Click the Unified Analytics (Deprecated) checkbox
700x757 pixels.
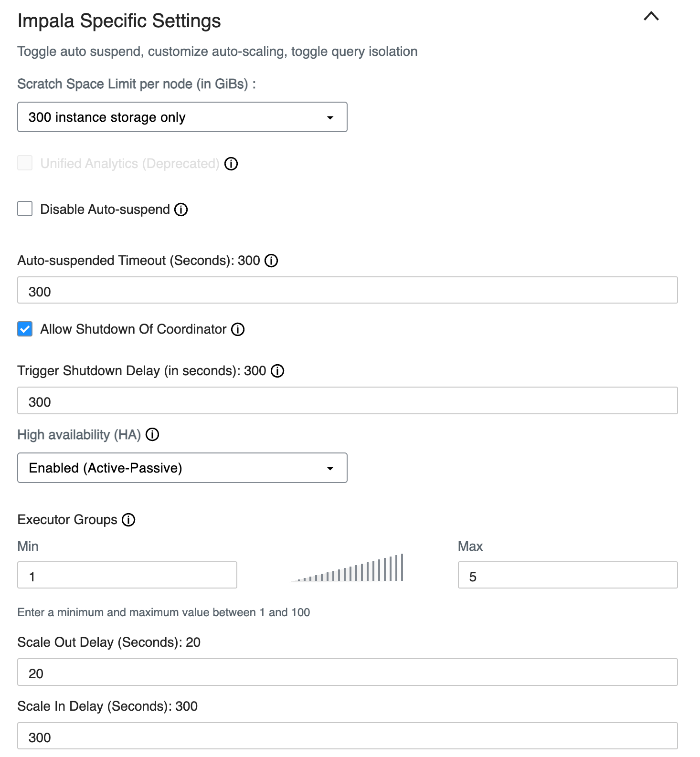click(x=25, y=163)
